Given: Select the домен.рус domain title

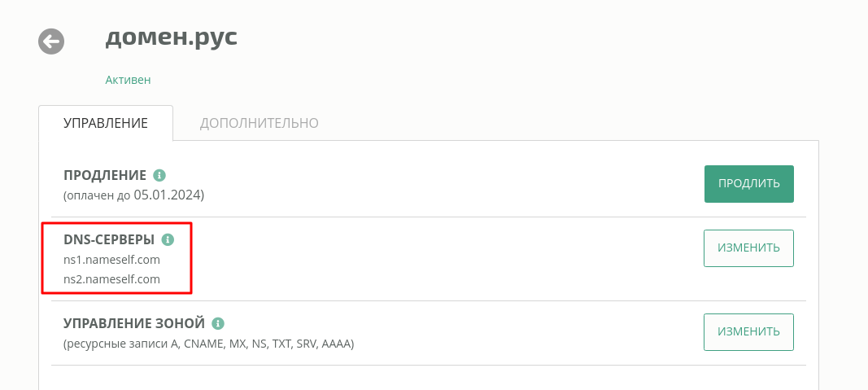Looking at the screenshot, I should (171, 37).
